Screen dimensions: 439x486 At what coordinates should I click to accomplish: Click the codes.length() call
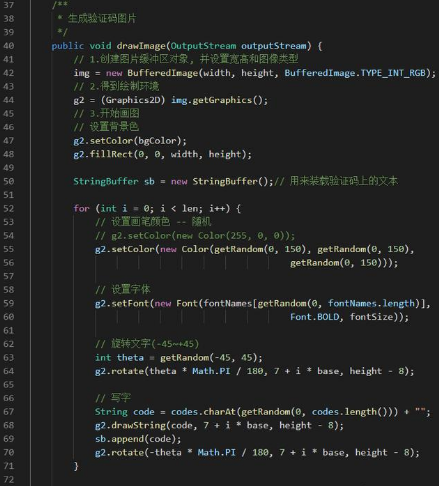(x=349, y=412)
